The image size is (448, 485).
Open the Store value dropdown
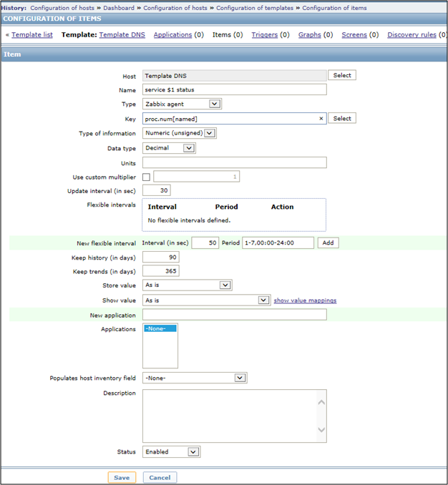[x=188, y=285]
